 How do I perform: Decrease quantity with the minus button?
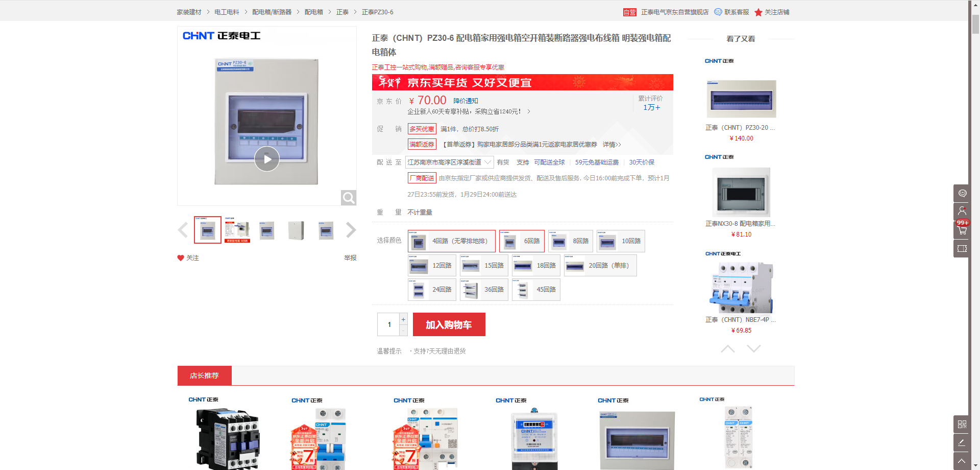tap(403, 331)
